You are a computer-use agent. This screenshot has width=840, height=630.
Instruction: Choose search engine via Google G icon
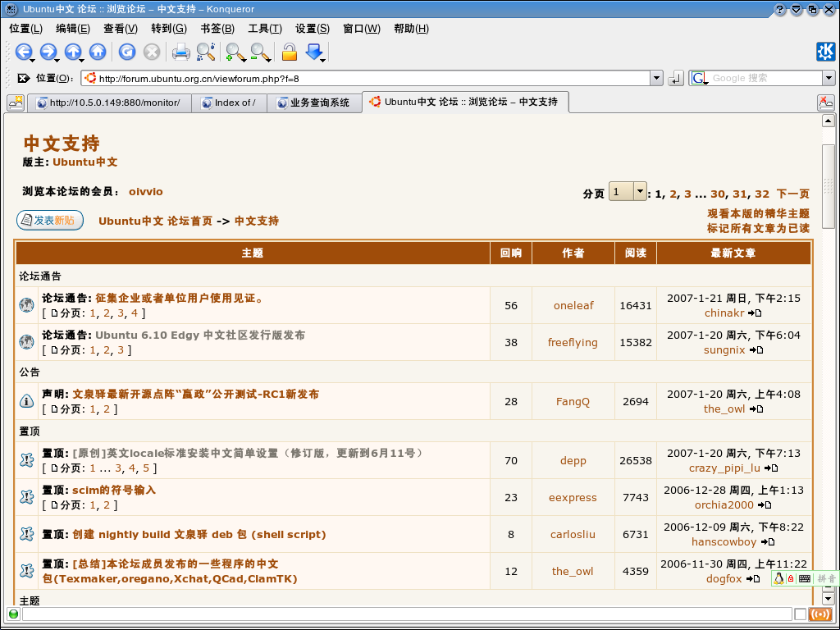[x=701, y=78]
